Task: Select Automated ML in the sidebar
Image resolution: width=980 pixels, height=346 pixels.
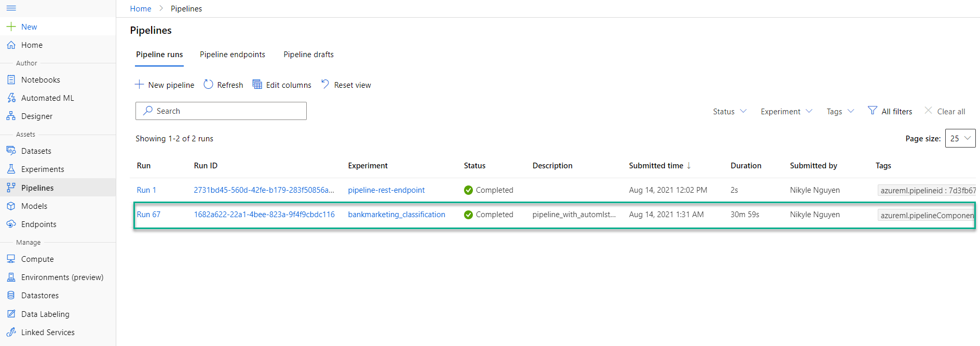Action: [x=48, y=98]
